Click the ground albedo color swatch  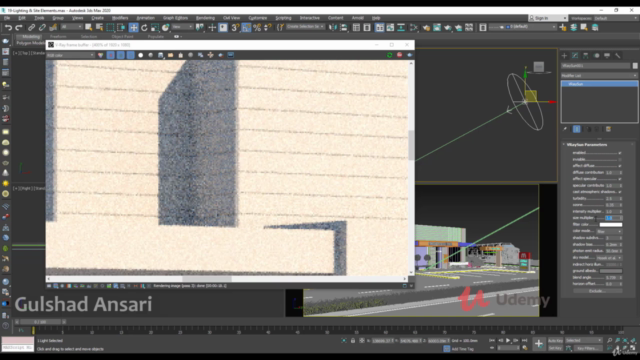611,271
